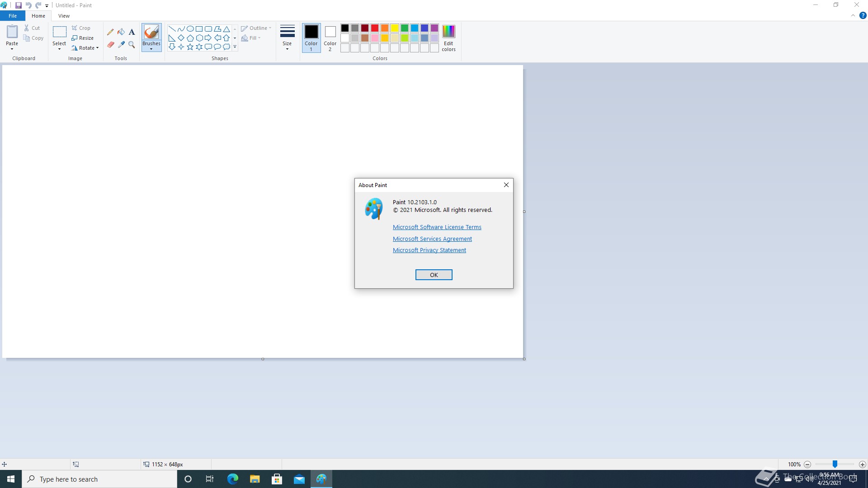Screen dimensions: 868x488
Task: Switch to the View tab
Action: [64, 16]
